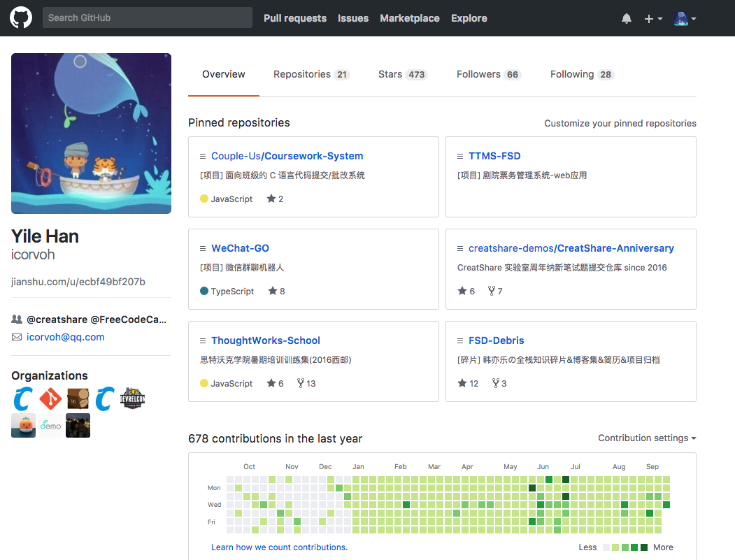Screen dimensions: 735x560
Task: Open the DevRelCon organization
Action: point(133,399)
